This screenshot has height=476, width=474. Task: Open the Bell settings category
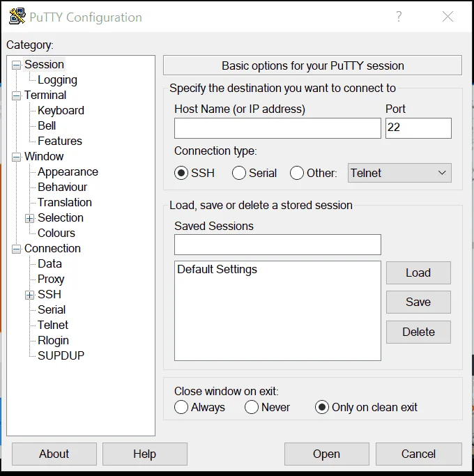coord(47,125)
